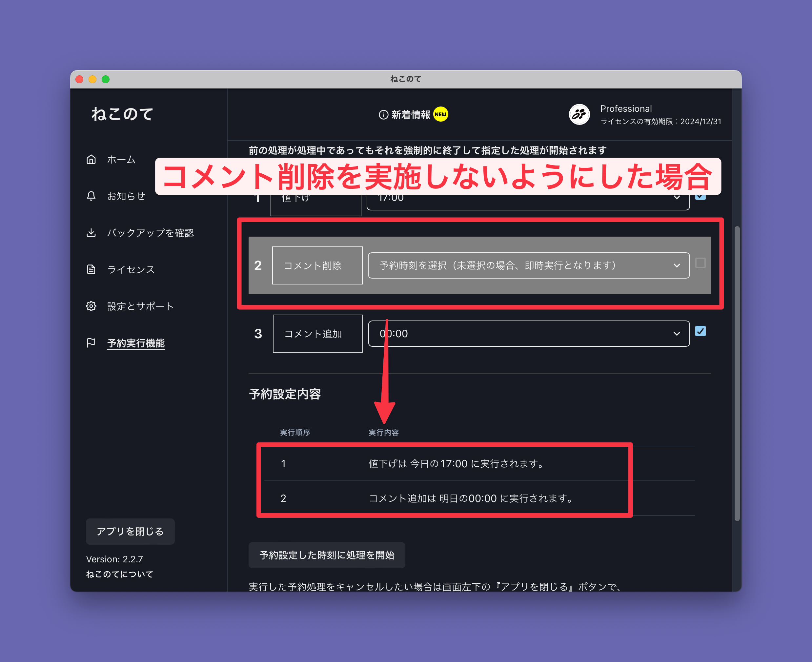The width and height of the screenshot is (812, 662).
Task: Click the red close window button
Action: (80, 79)
